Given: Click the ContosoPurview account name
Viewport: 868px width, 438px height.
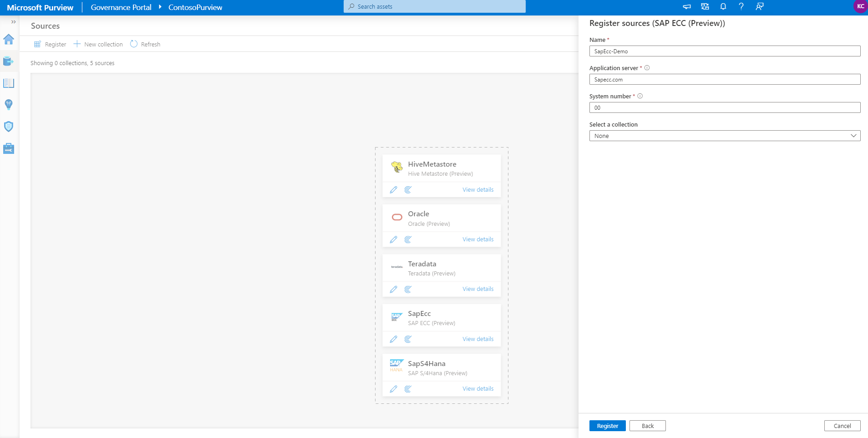Looking at the screenshot, I should tap(195, 7).
